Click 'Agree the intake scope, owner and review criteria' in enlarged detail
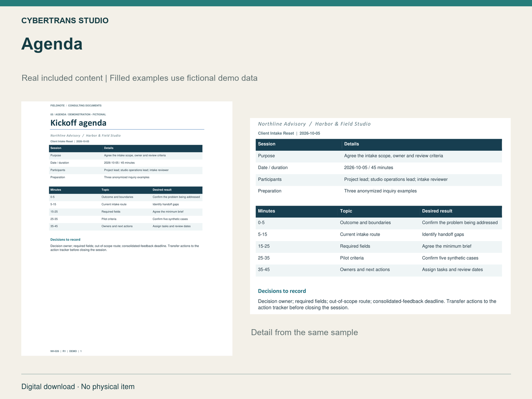Viewport: 532px width, 399px height. (393, 156)
